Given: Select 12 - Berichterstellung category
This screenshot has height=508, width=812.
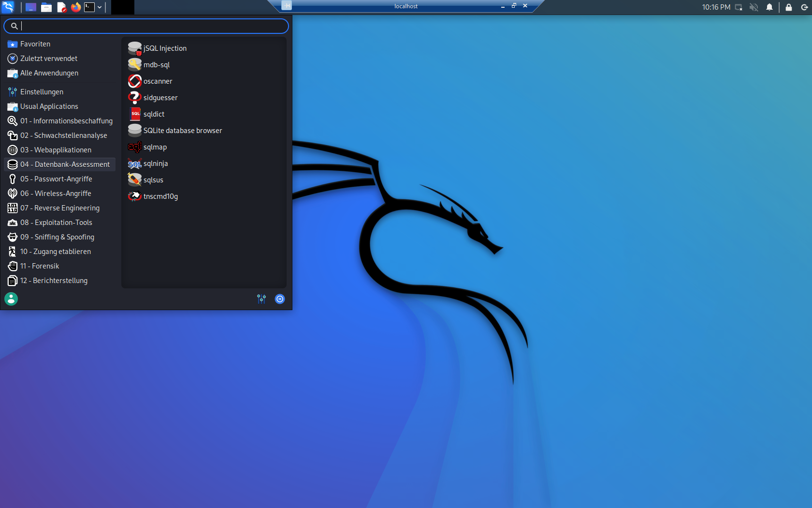Looking at the screenshot, I should click(60, 281).
